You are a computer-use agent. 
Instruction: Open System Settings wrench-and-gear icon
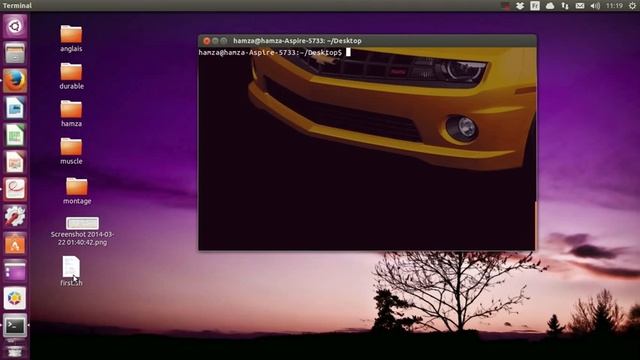point(15,217)
